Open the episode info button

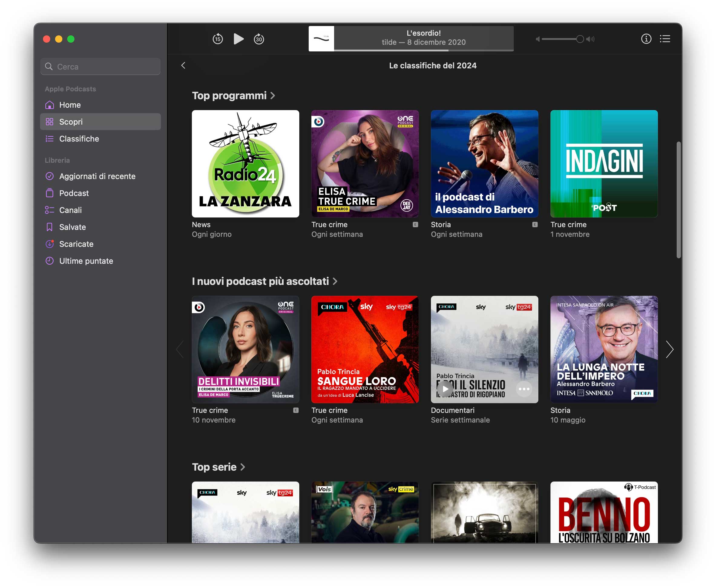[x=646, y=39]
